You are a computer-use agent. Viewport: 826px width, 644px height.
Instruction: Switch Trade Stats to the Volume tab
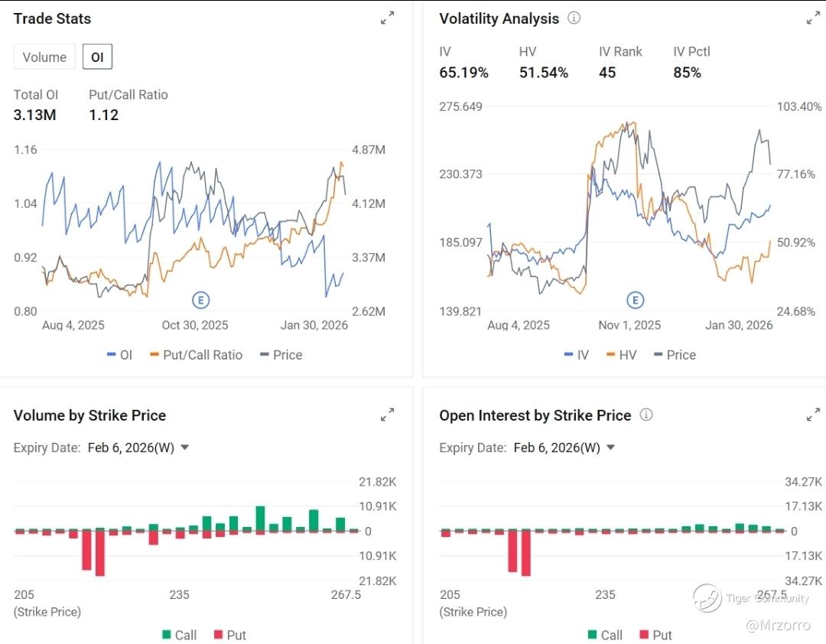[44, 57]
